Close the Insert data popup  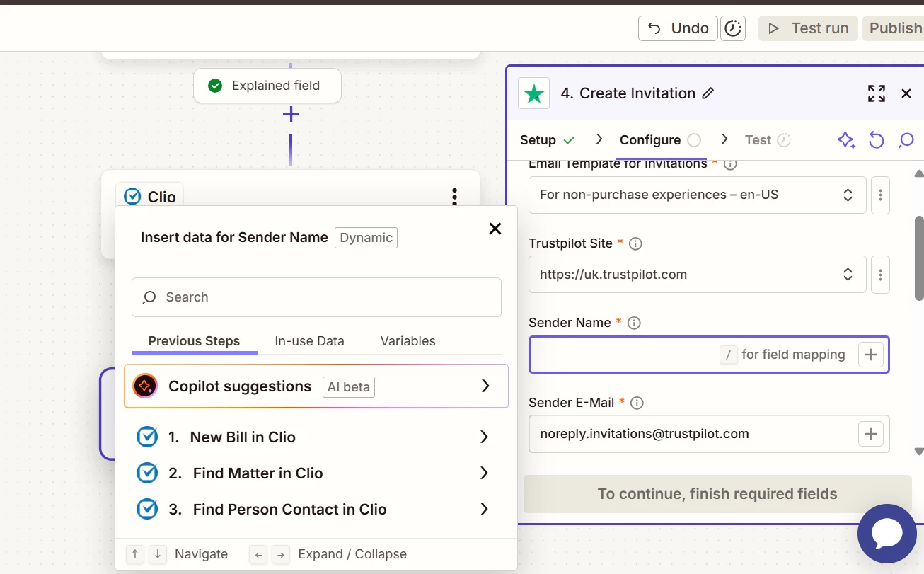coord(495,229)
